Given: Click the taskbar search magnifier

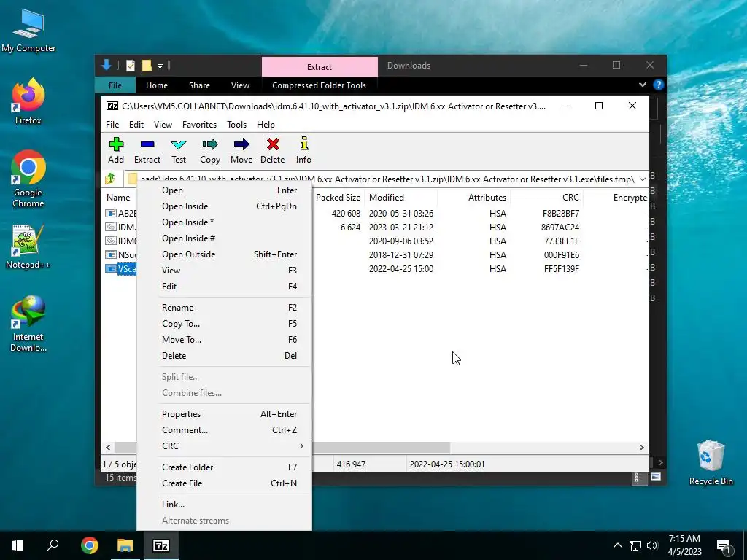Looking at the screenshot, I should (x=53, y=545).
